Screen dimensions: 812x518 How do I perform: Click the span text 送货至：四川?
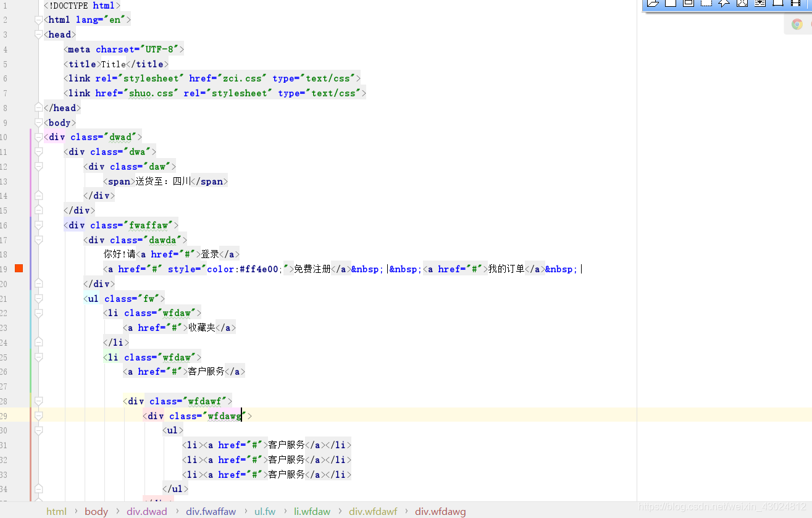point(163,182)
